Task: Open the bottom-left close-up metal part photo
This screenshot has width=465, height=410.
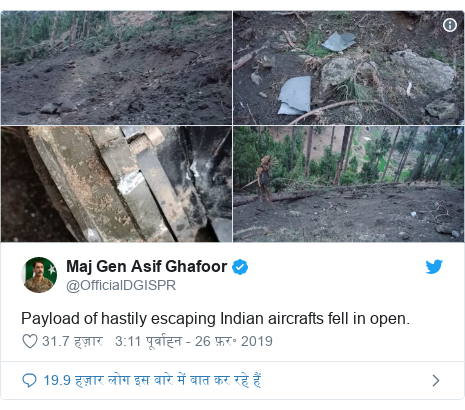Action: click(116, 184)
